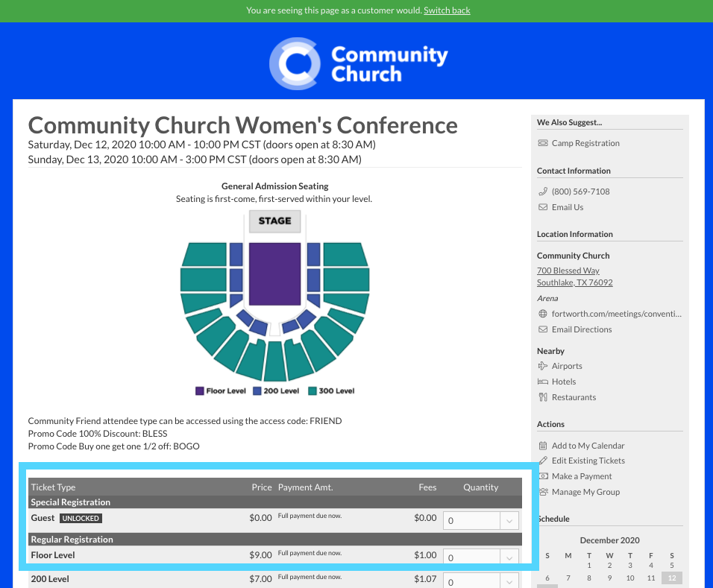713x588 pixels.
Task: Open the fortworth.com/meetings link
Action: tap(617, 313)
